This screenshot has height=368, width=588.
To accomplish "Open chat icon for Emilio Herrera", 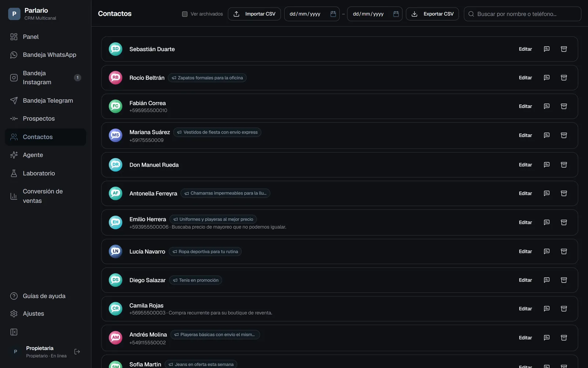I will (546, 222).
